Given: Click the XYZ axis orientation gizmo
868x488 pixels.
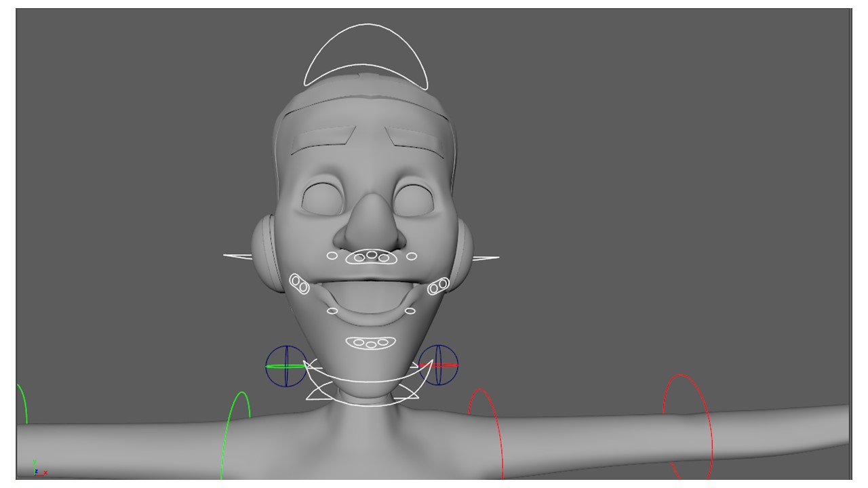Looking at the screenshot, I should (x=39, y=468).
